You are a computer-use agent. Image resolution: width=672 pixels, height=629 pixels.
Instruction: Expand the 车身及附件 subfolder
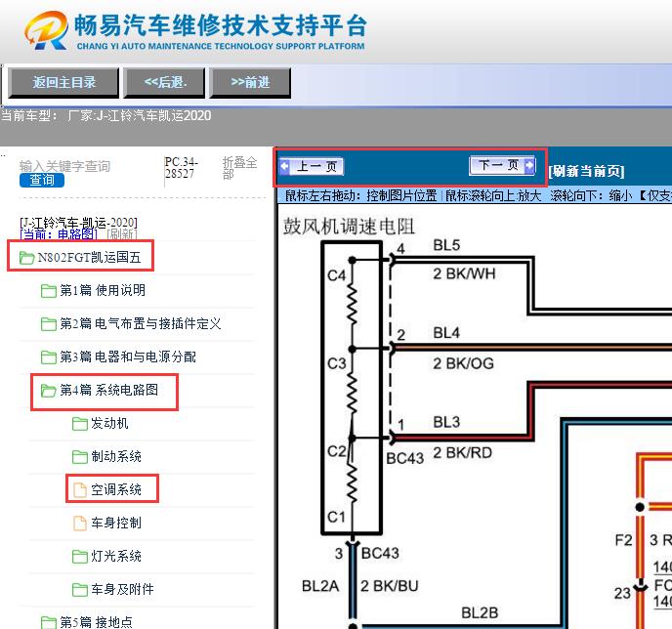pyautogui.click(x=122, y=589)
